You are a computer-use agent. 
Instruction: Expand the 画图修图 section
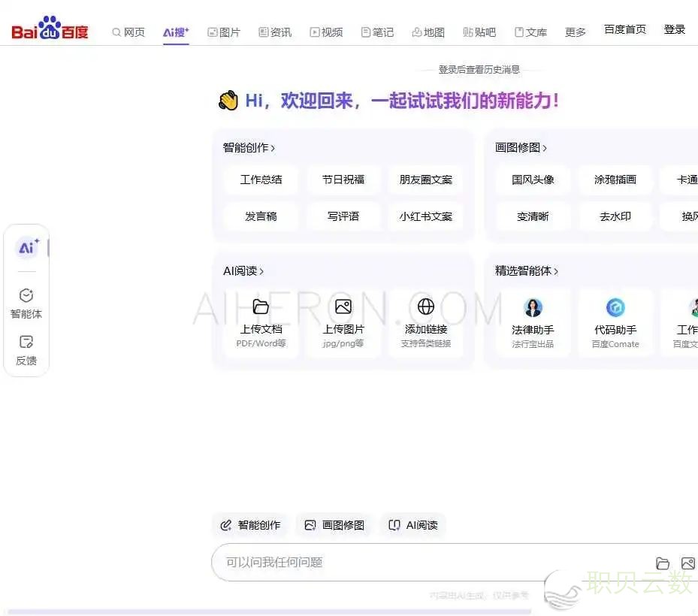click(521, 148)
